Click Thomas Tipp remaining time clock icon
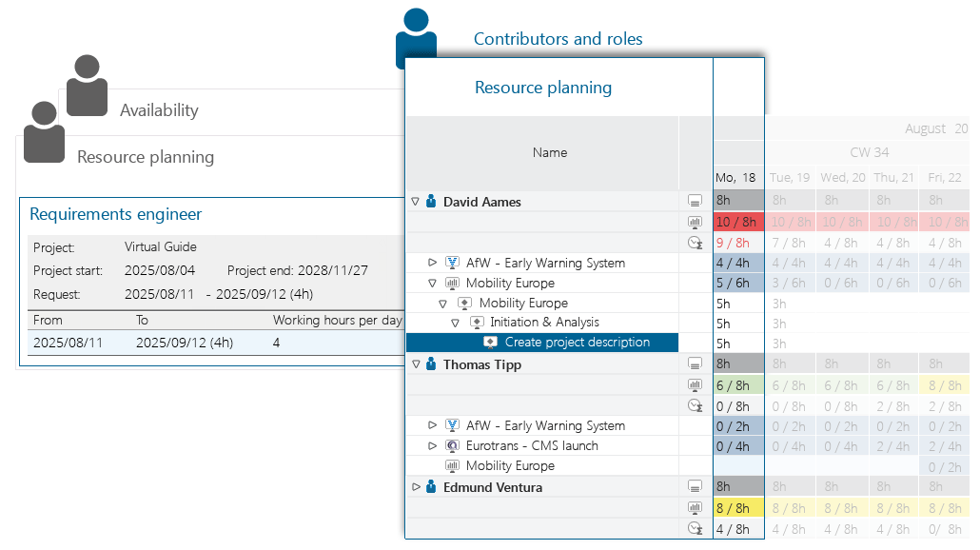Screen dimensions: 980x550 pyautogui.click(x=696, y=405)
